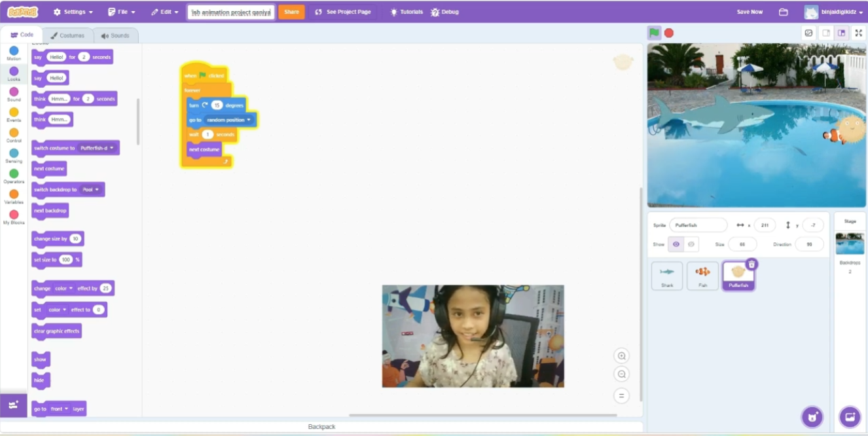
Task: Open the Choose a Backdrop button
Action: (850, 417)
